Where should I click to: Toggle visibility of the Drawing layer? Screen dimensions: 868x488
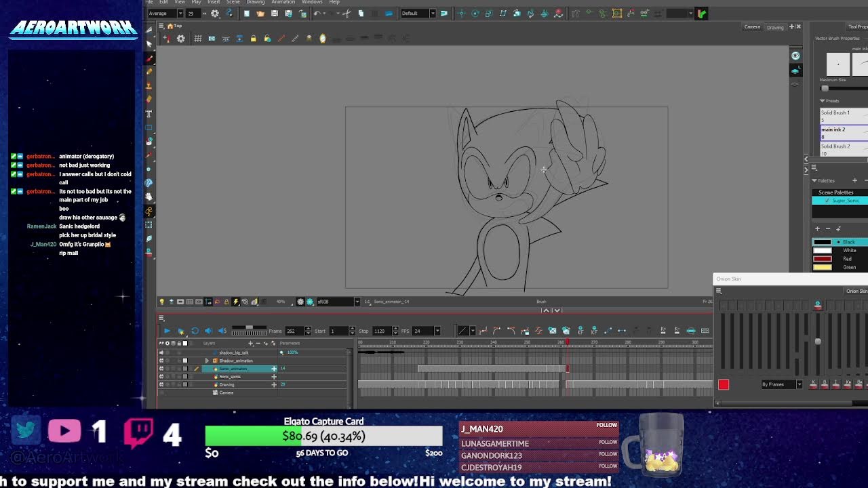(x=161, y=385)
